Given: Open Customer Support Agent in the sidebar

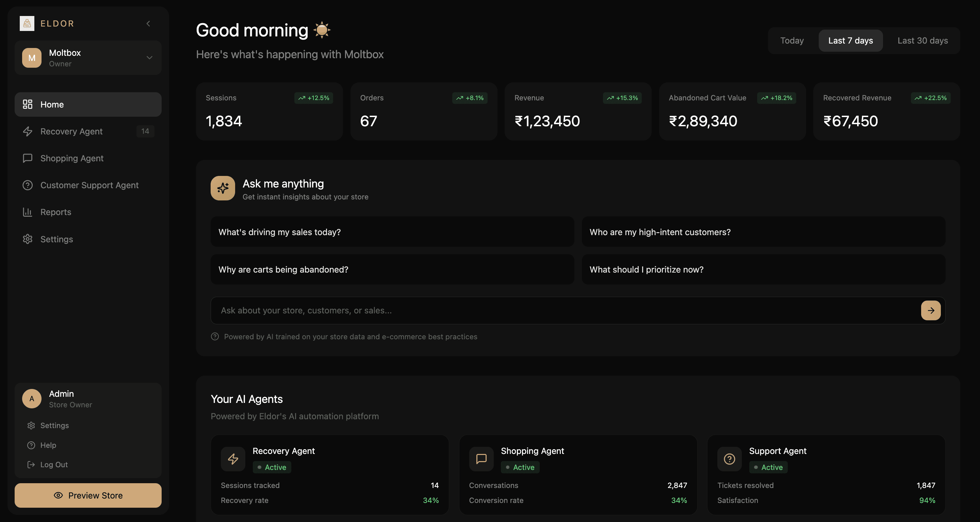Looking at the screenshot, I should (x=89, y=185).
